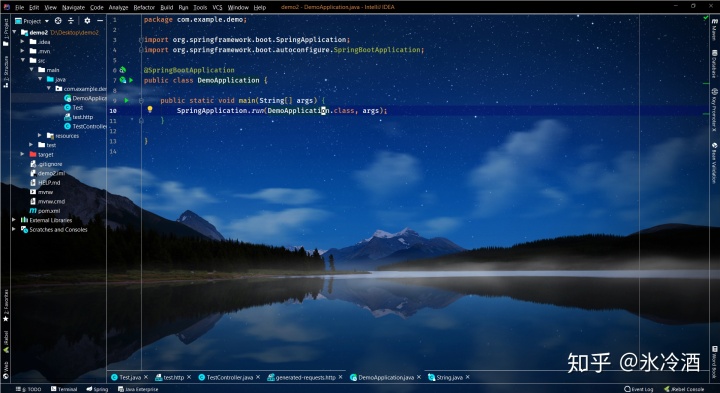Screen dimensions: 720x393
Task: Open Project panel settings gear
Action: [87, 21]
